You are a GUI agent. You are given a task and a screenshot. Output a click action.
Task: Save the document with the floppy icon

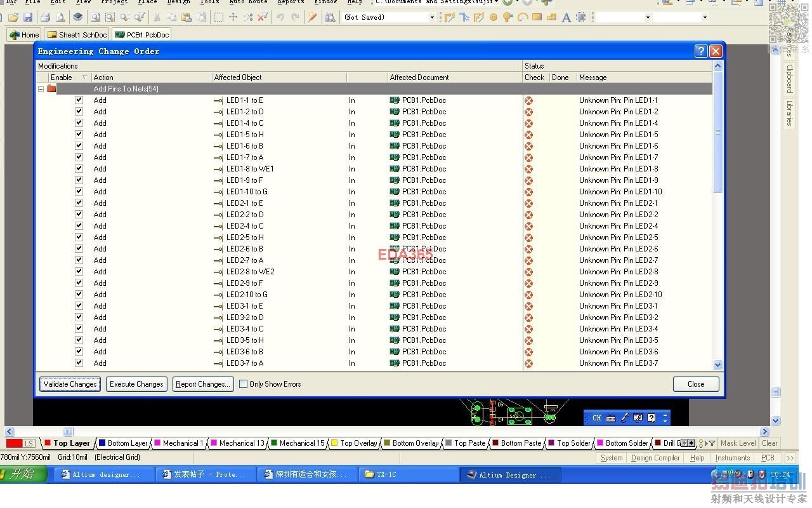[28, 17]
